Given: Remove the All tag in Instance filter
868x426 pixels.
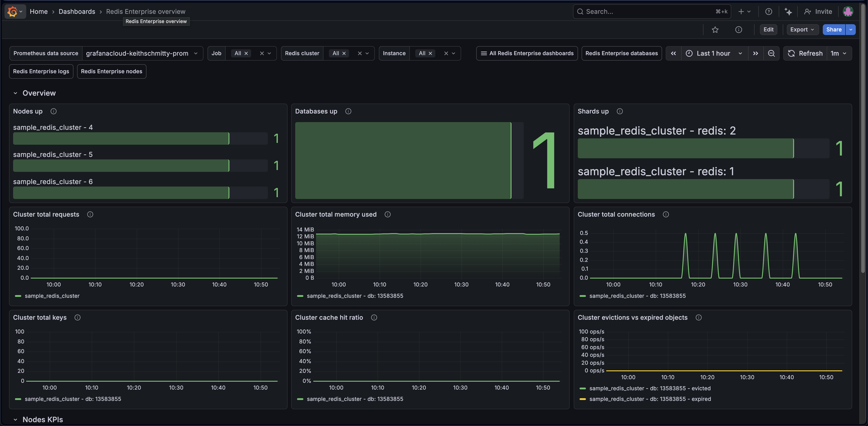Looking at the screenshot, I should point(430,53).
